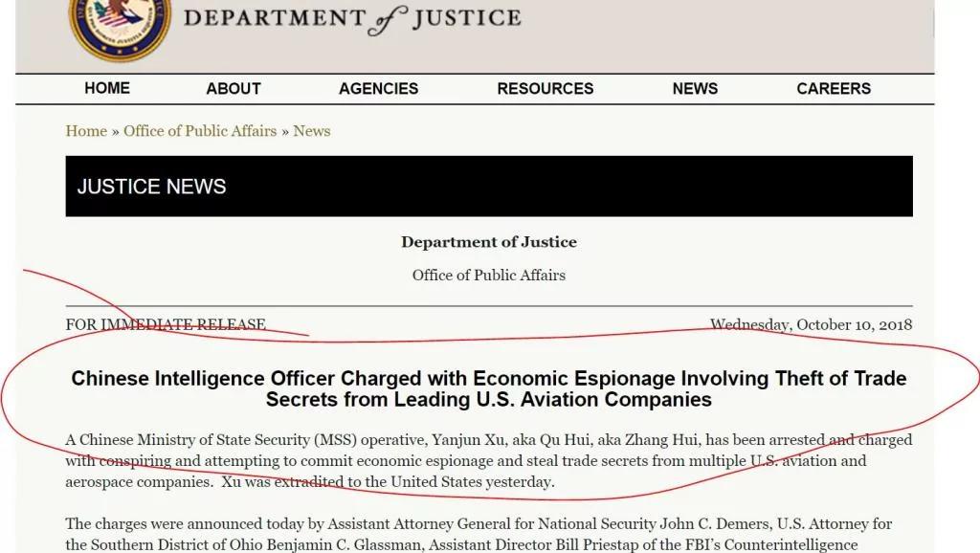Open the HOME navigation menu item

107,88
